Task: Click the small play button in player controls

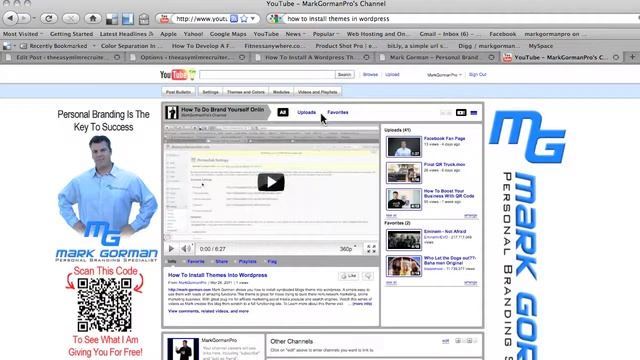Action: [x=171, y=249]
